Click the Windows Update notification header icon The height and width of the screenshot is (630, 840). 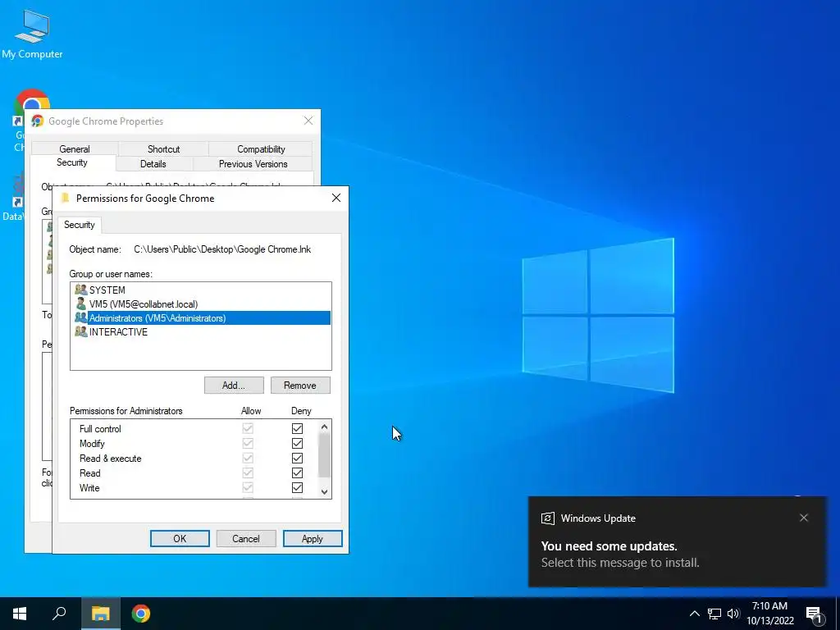coord(547,518)
